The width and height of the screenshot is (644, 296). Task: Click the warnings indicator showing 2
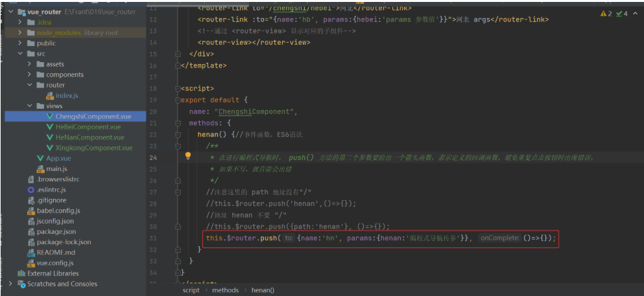coord(606,14)
